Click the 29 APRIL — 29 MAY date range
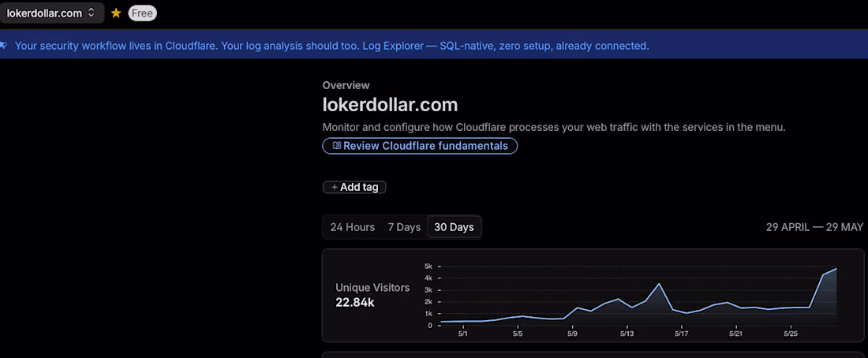 click(x=815, y=227)
